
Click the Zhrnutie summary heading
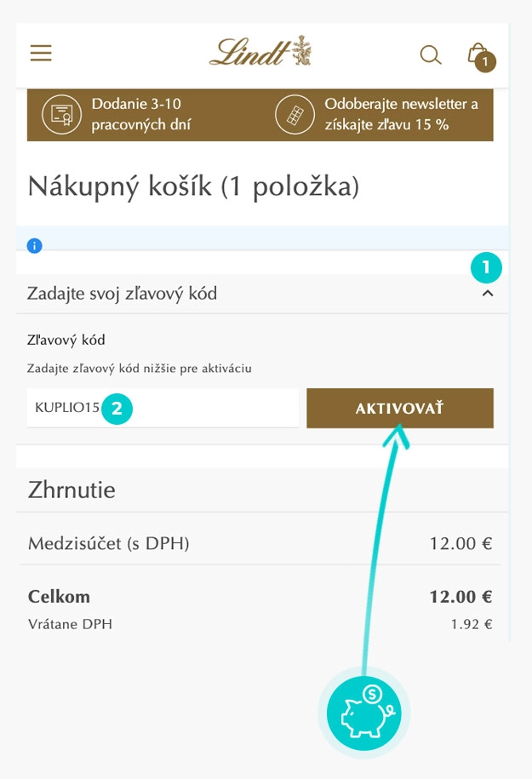click(x=72, y=490)
